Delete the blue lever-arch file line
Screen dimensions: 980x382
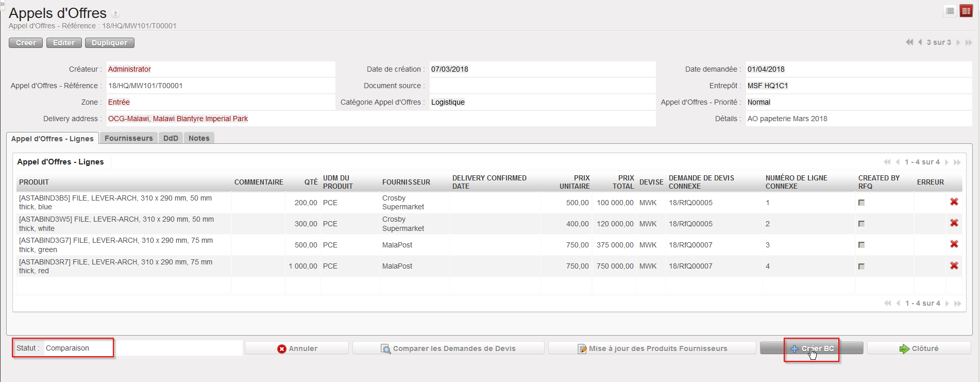pos(954,202)
